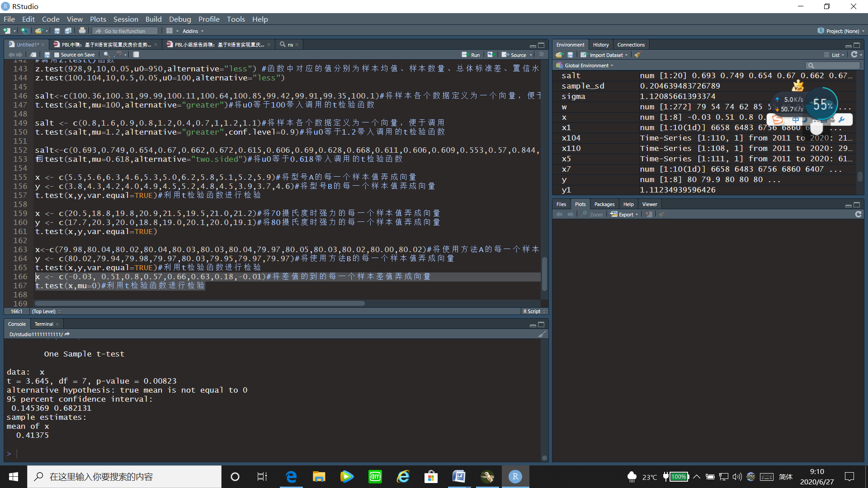Expand the Addins dropdown menu
This screenshot has width=868, height=488.
[x=192, y=30]
